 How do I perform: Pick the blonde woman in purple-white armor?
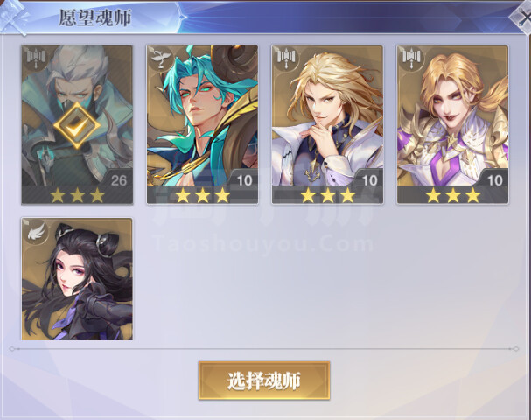point(453,124)
